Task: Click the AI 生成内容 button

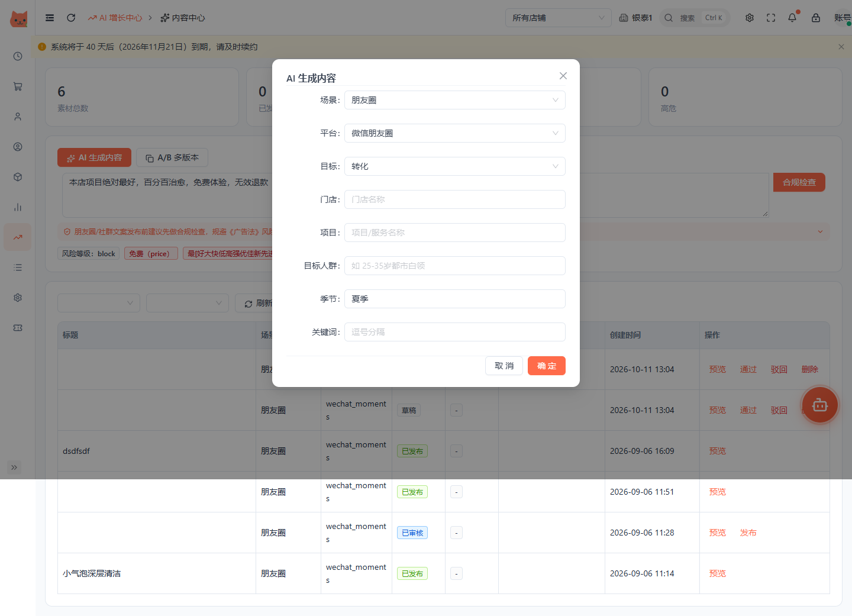Action: tap(94, 157)
